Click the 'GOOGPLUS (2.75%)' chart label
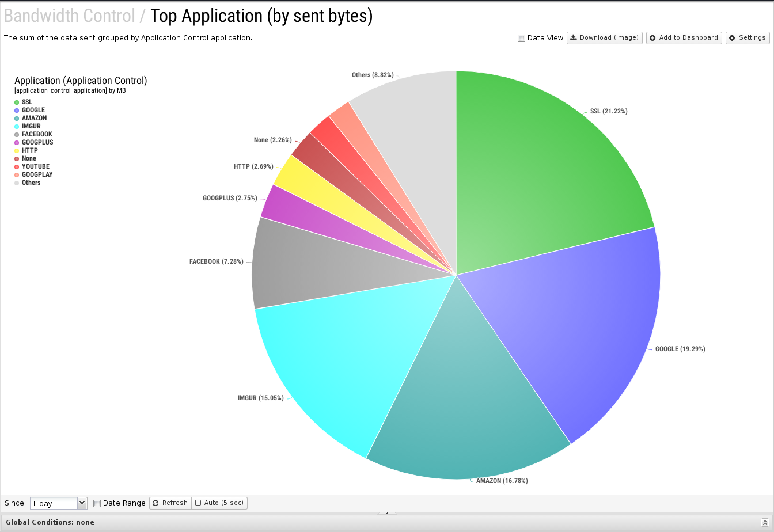Viewport: 774px width, 532px height. pos(230,198)
